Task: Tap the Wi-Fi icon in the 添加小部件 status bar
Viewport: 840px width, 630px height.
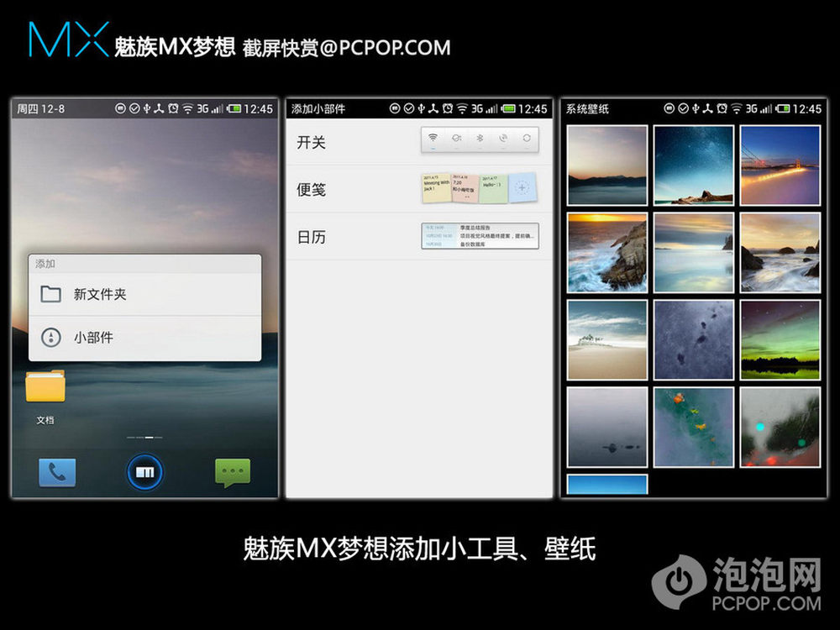Action: [x=462, y=109]
